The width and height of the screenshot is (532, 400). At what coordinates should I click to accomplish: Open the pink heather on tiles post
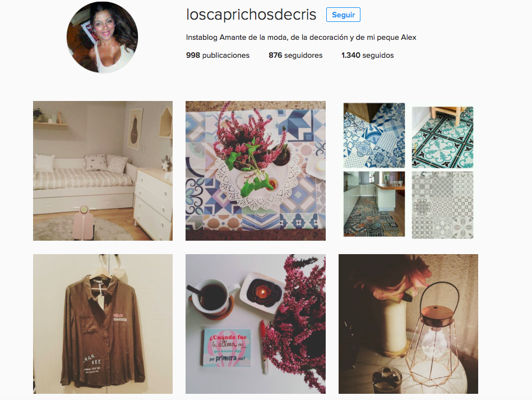click(x=256, y=171)
